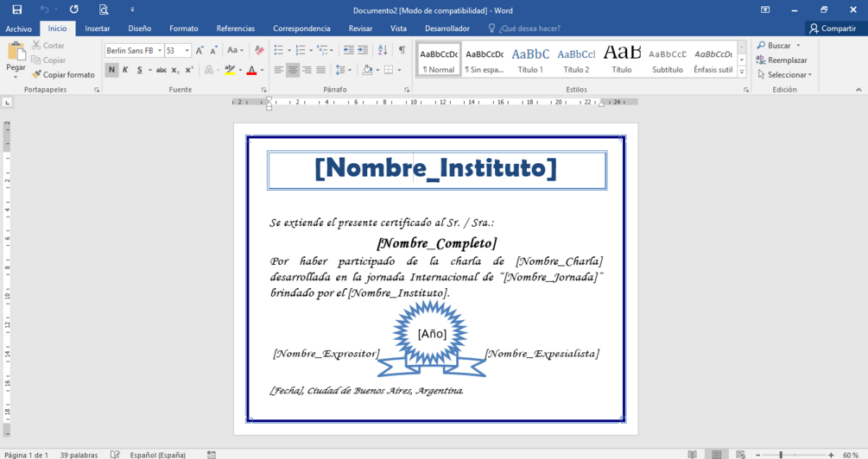Center the paragraph text

[x=293, y=70]
